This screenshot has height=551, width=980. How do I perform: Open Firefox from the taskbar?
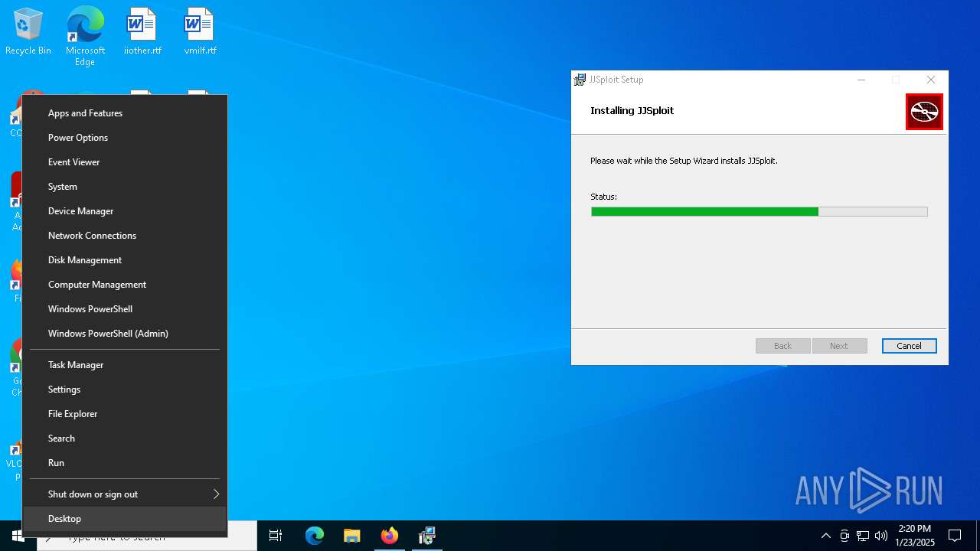(x=390, y=536)
